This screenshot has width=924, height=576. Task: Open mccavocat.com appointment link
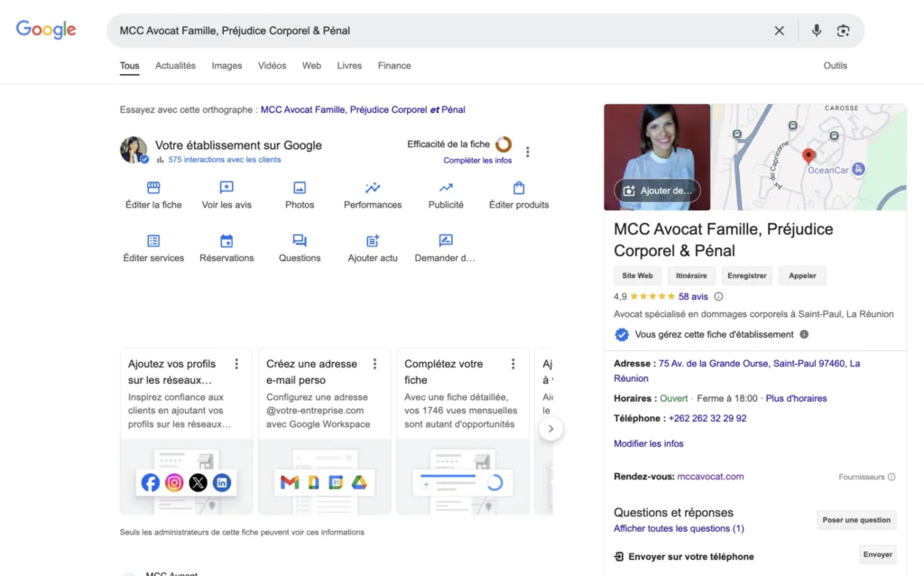point(710,477)
